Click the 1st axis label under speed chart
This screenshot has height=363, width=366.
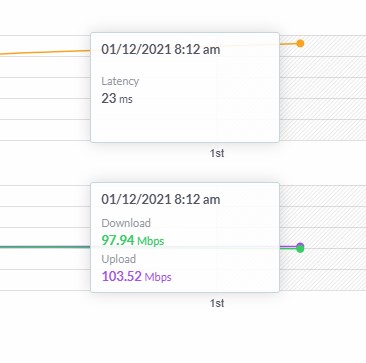(x=217, y=303)
